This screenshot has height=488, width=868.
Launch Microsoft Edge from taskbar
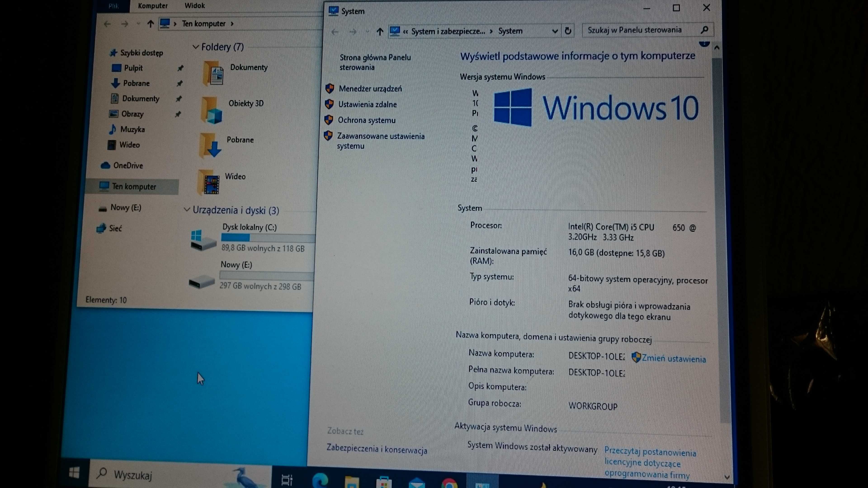pos(320,480)
